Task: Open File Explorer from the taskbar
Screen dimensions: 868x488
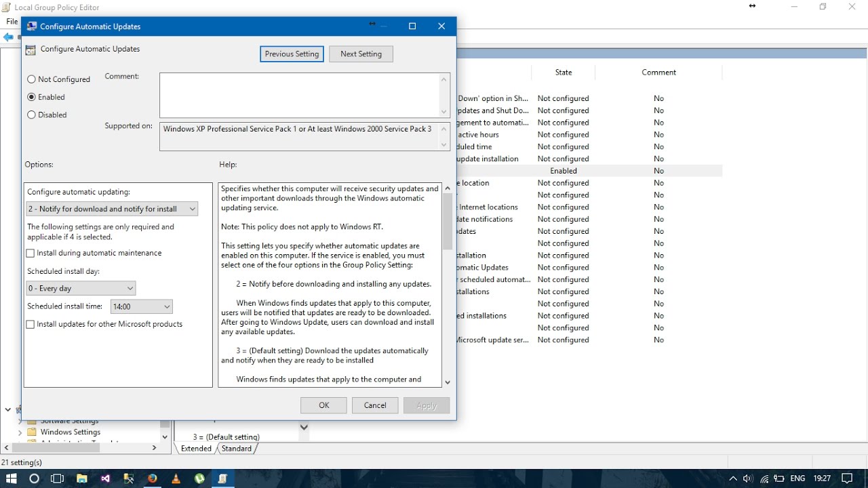Action: click(81, 479)
